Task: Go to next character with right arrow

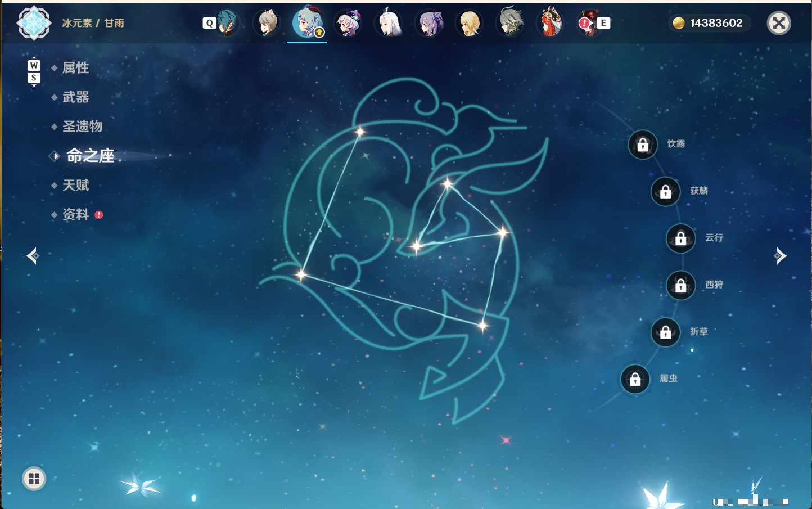Action: (780, 256)
